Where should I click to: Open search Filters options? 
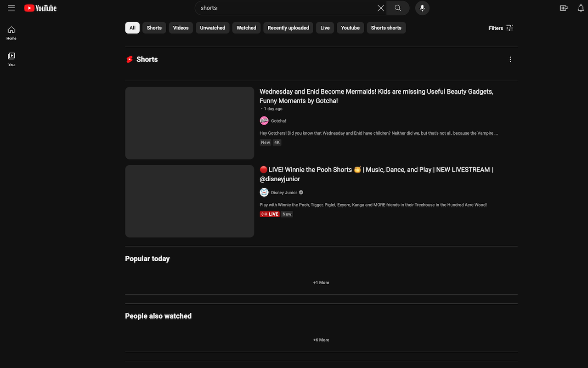pos(501,28)
